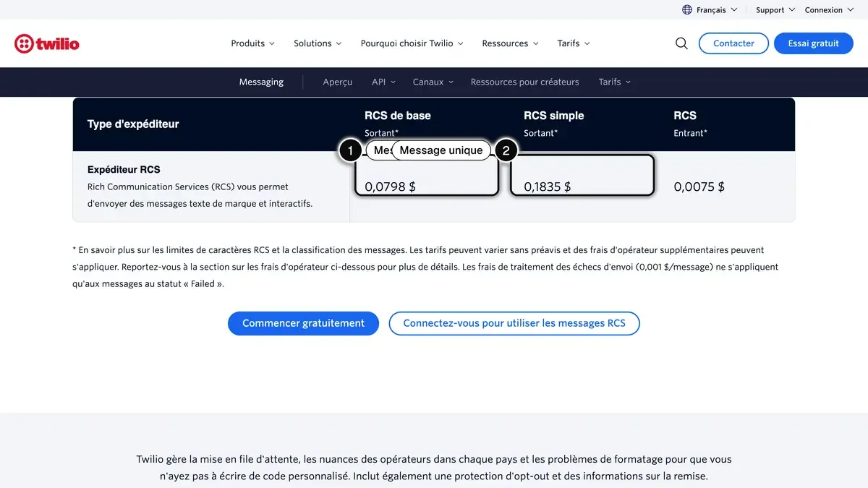Click the Commencer gratuitement button

[x=303, y=323]
